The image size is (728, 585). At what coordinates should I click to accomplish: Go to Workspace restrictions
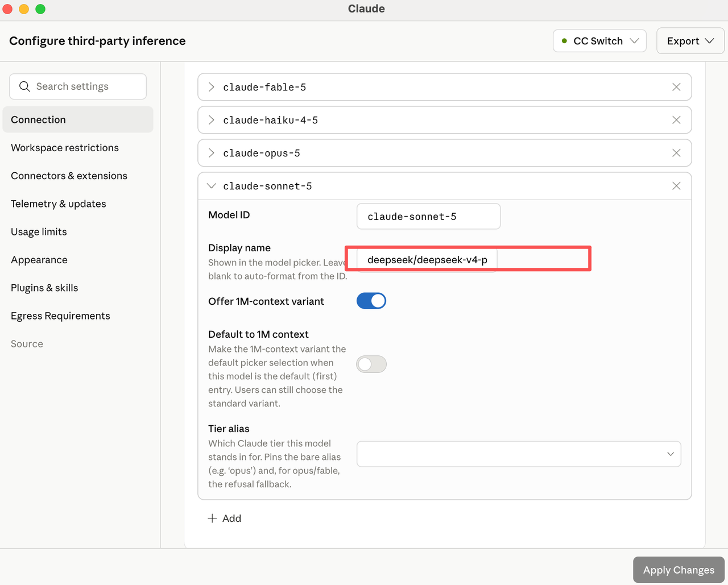pyautogui.click(x=65, y=148)
